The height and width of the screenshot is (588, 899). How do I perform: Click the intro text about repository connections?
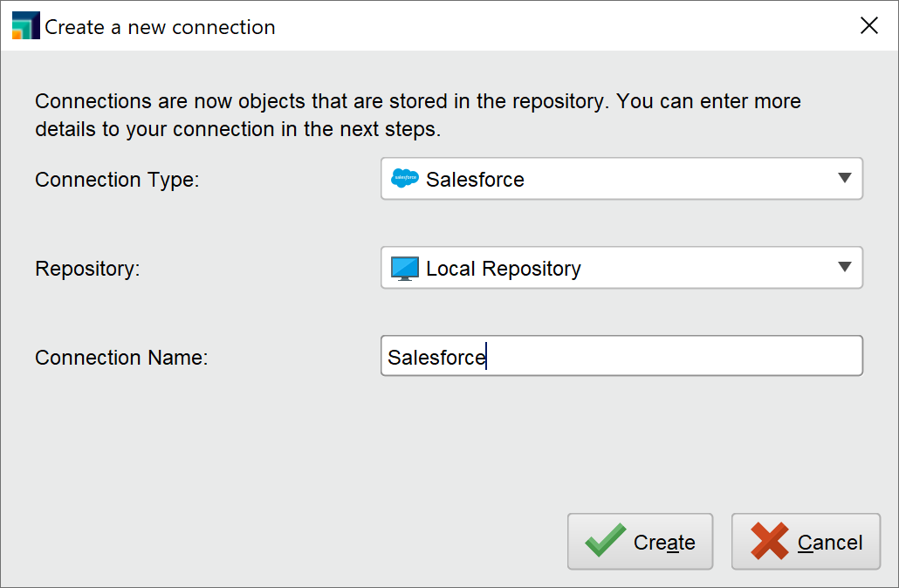pyautogui.click(x=417, y=114)
